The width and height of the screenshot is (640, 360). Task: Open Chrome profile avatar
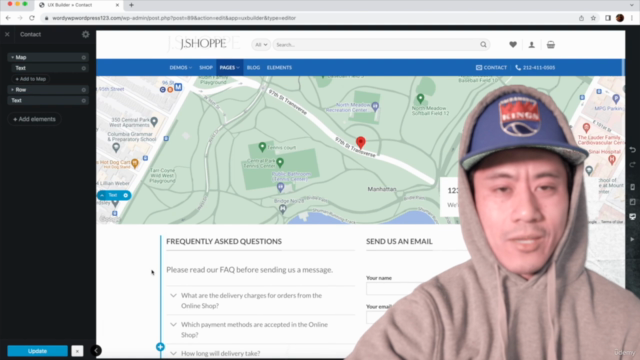click(620, 18)
